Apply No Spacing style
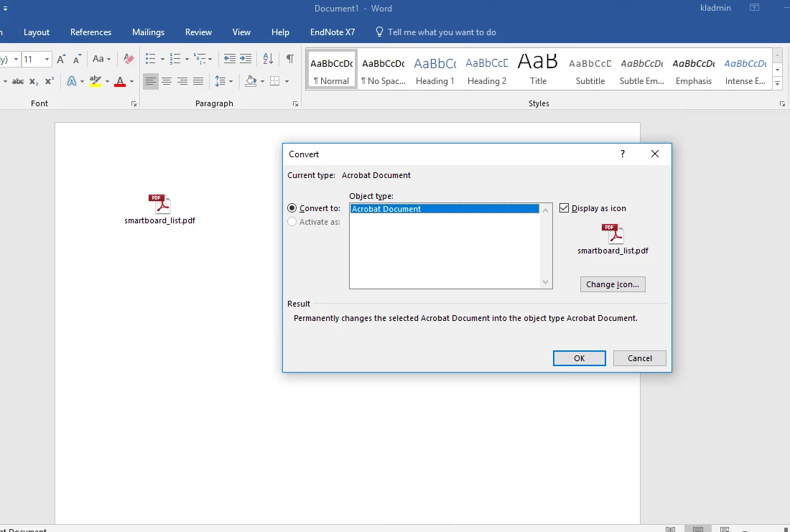Screen dimensions: 790x532 point(384,70)
